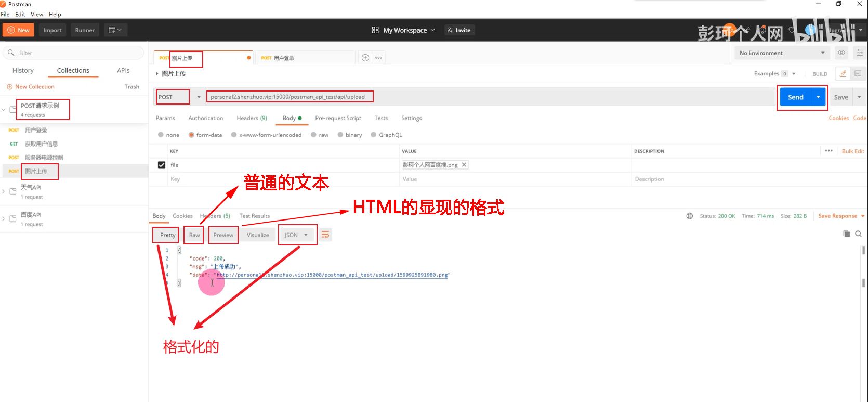Click the three dots tab options icon
868x402 pixels.
point(378,58)
